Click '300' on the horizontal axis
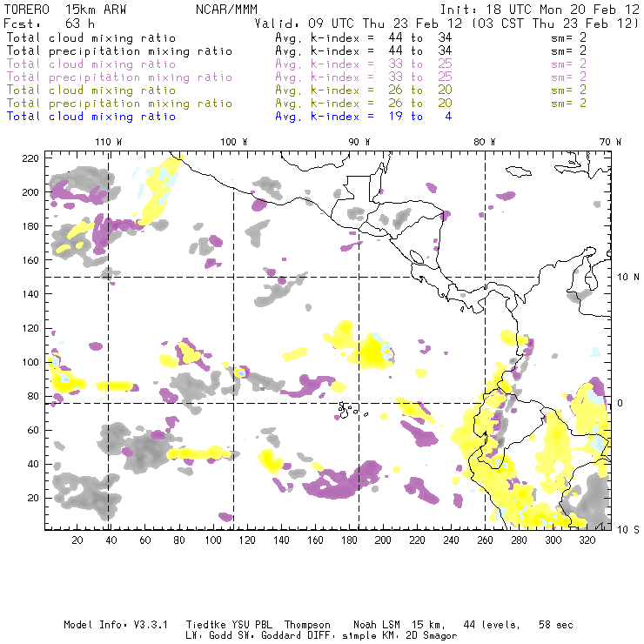644x644 pixels. coord(553,540)
